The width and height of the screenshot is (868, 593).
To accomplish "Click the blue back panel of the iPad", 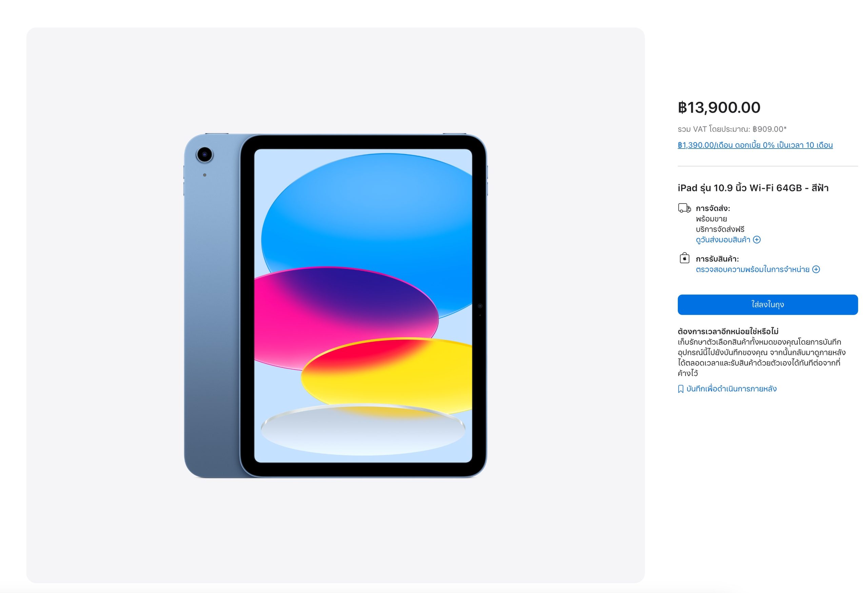I will pos(211,318).
